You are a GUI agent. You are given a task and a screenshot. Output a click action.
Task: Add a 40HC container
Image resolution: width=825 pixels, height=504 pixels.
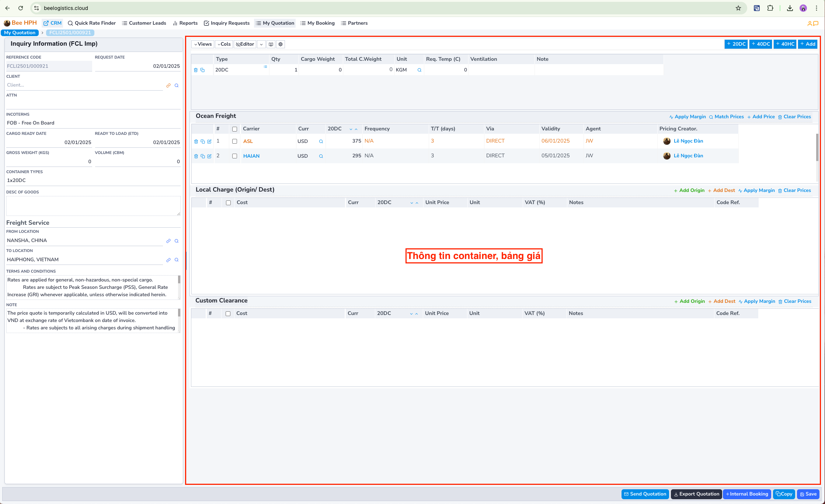785,44
